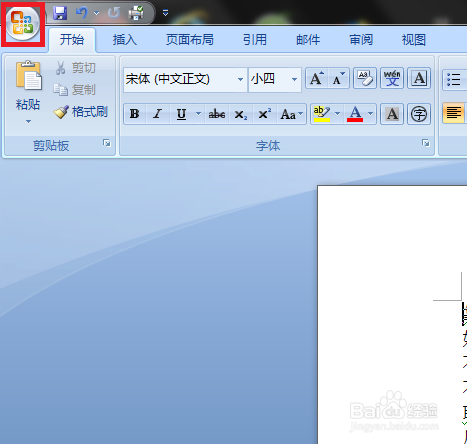Click the Phonetic Guide wén icon
The image size is (467, 444).
(392, 79)
